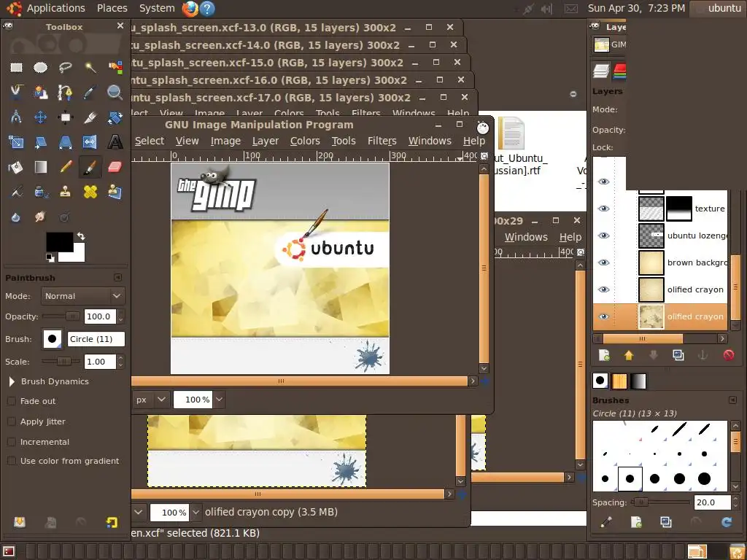The width and height of the screenshot is (747, 560).
Task: Choose the Free Select lasso tool
Action: tap(65, 67)
